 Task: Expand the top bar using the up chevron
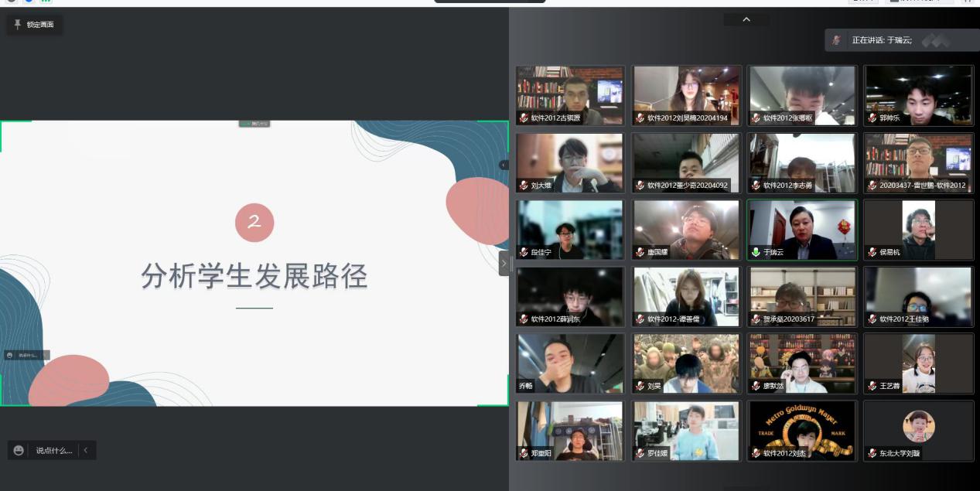(x=746, y=19)
